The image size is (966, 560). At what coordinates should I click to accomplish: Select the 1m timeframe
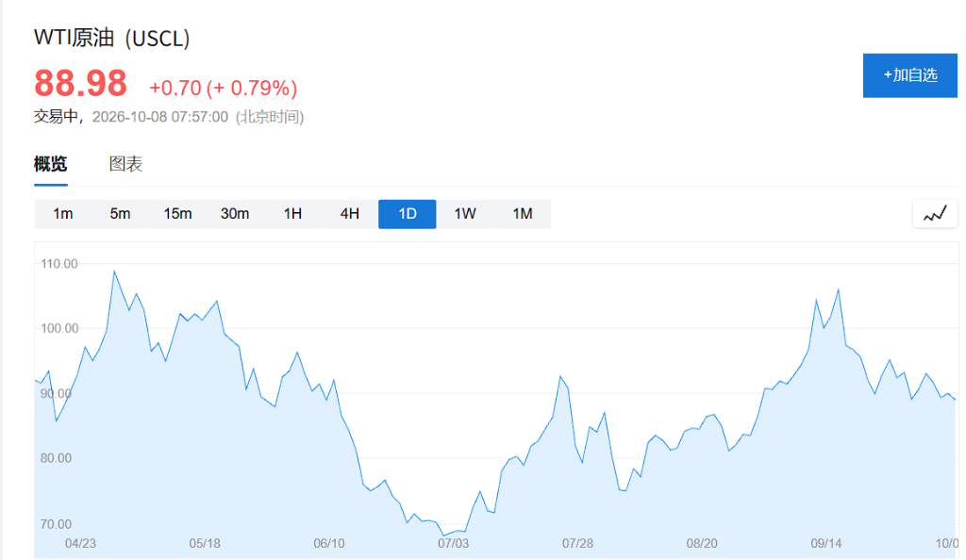pos(63,214)
